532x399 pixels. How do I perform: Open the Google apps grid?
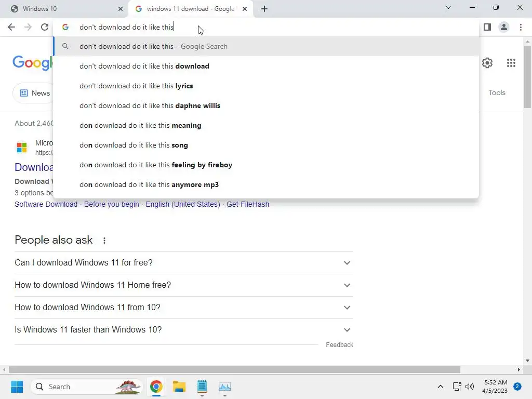[511, 63]
